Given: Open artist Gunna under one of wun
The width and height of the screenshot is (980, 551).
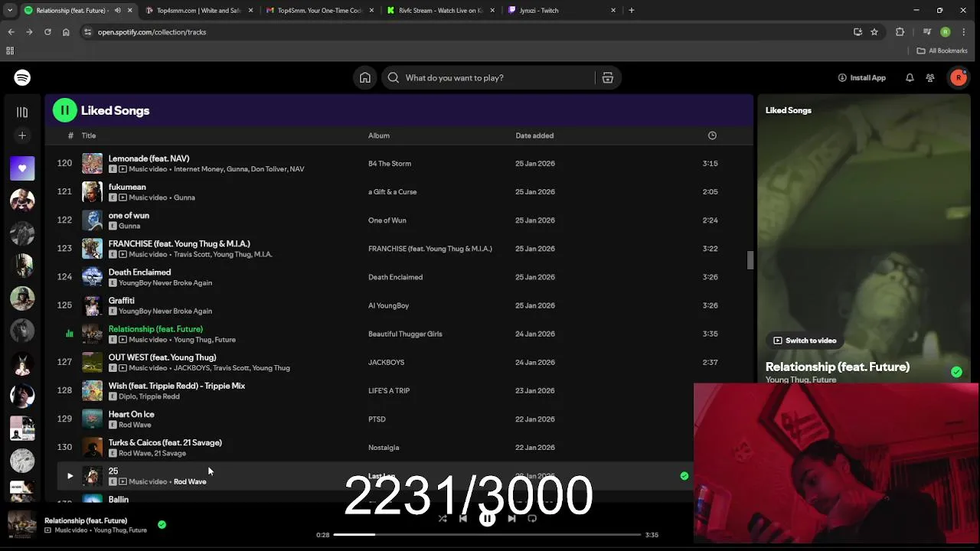Looking at the screenshot, I should 129,226.
